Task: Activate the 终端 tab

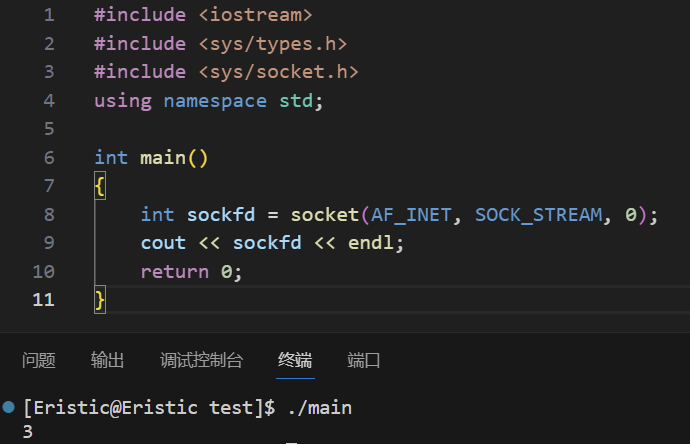Action: pos(295,360)
